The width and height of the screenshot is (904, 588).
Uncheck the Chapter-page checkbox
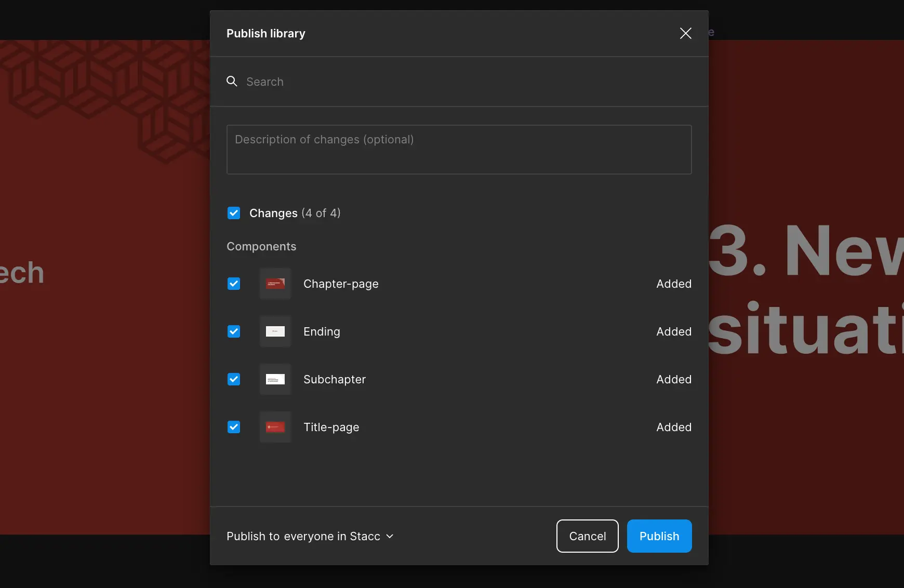234,284
